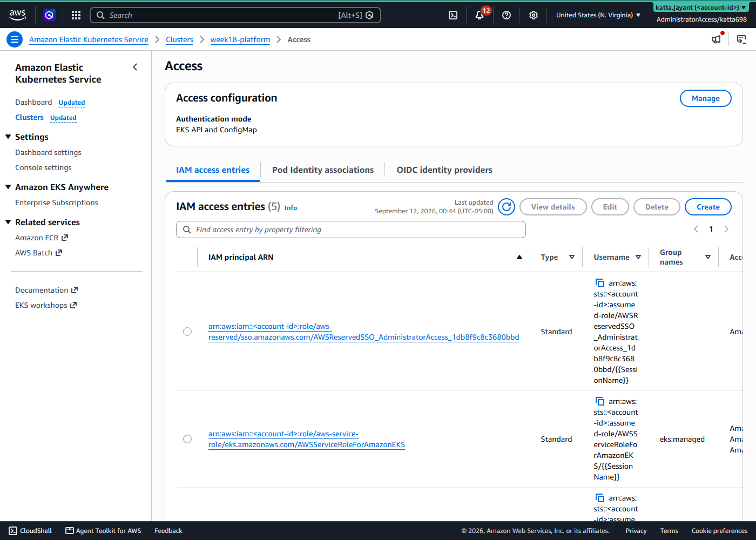The width and height of the screenshot is (756, 540).
Task: Open Dashboard settings in sidebar
Action: pos(48,152)
